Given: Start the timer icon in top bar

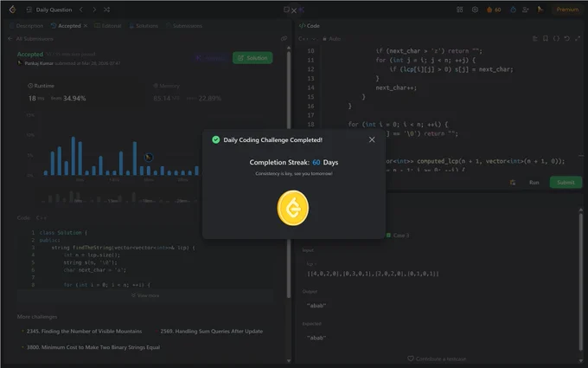Looking at the screenshot, I should (x=513, y=10).
